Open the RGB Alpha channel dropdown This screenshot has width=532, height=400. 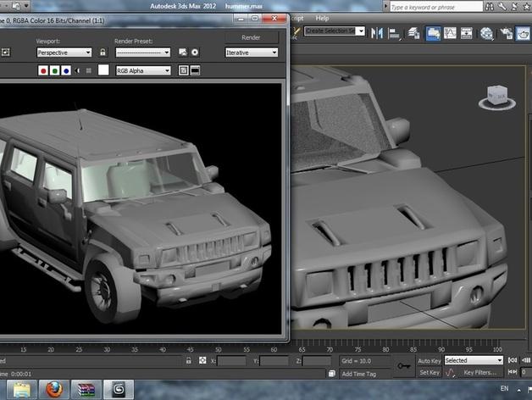point(143,70)
